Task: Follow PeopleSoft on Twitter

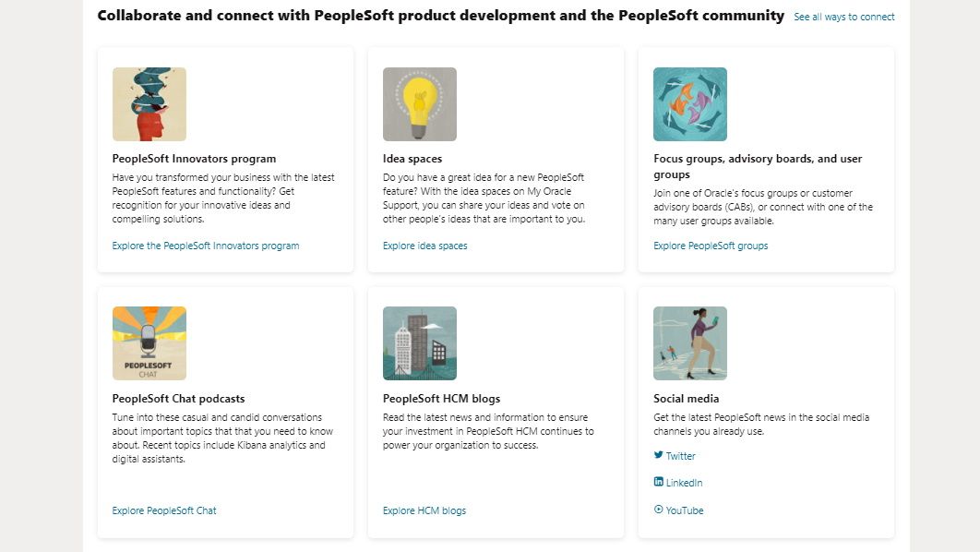Action: coord(679,455)
